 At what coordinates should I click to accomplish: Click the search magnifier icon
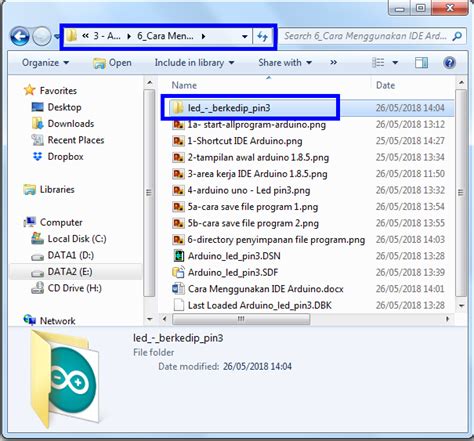457,36
